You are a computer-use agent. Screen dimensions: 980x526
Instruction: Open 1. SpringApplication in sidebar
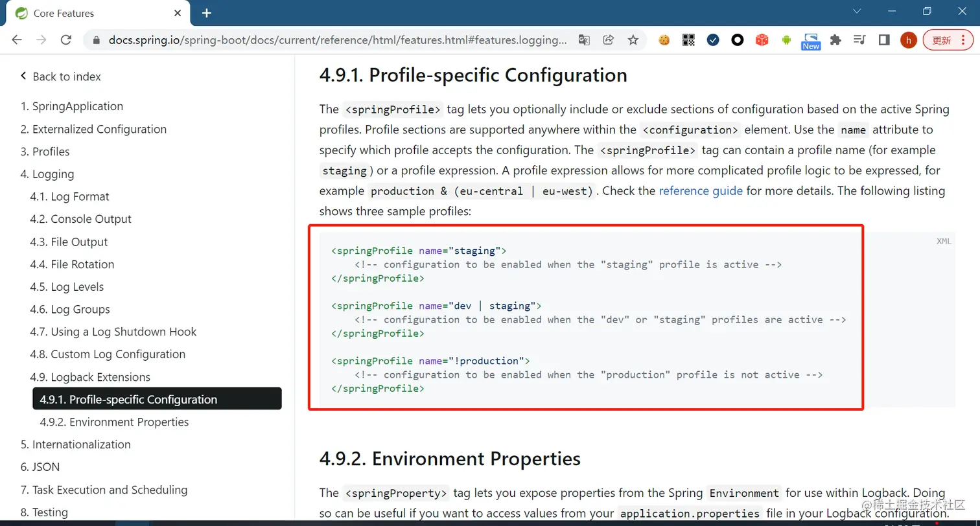tap(72, 106)
